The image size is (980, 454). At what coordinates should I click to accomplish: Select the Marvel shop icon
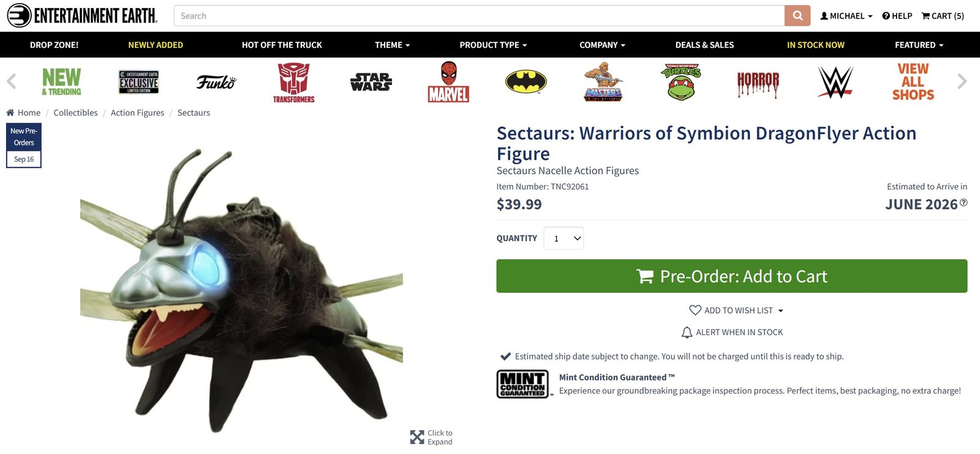448,81
